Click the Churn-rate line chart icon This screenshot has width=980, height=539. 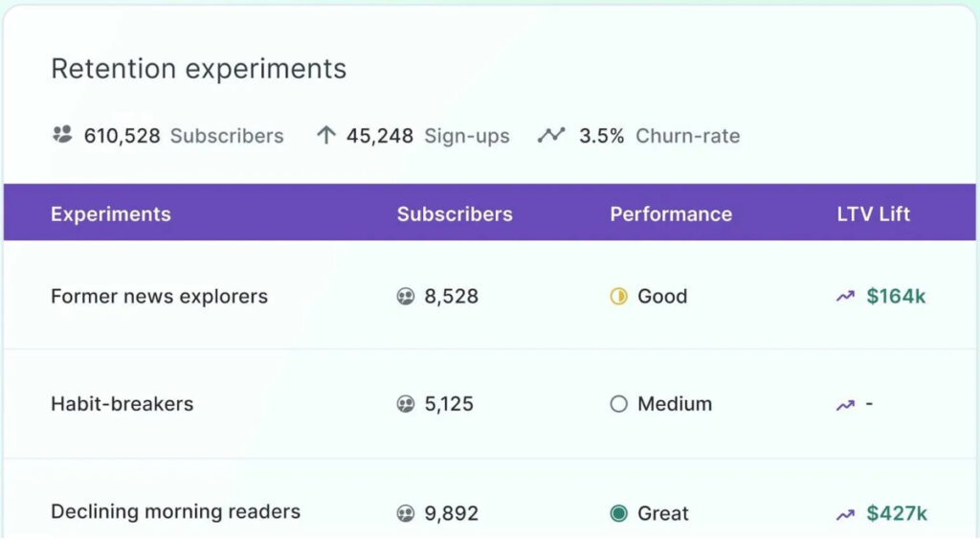(x=551, y=135)
